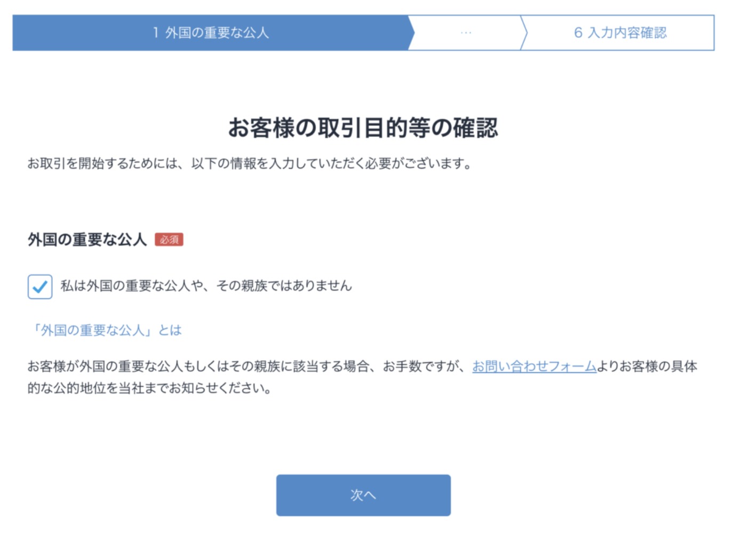Expand the collapsed steps ellipsis
This screenshot has height=560, width=733.
tap(466, 33)
